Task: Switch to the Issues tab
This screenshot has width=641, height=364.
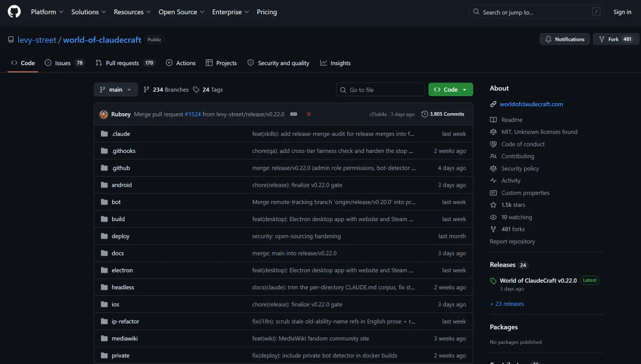Action: tap(64, 63)
